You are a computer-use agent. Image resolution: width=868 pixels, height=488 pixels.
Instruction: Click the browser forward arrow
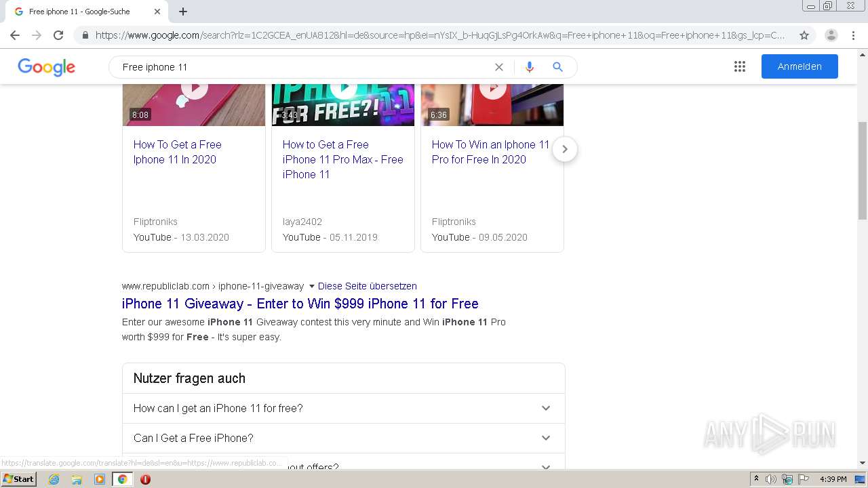(37, 35)
